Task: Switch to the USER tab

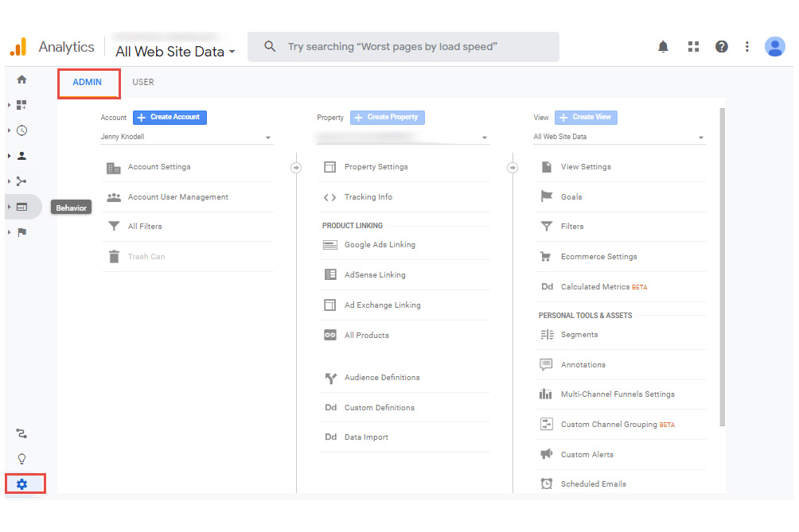Action: click(x=143, y=82)
